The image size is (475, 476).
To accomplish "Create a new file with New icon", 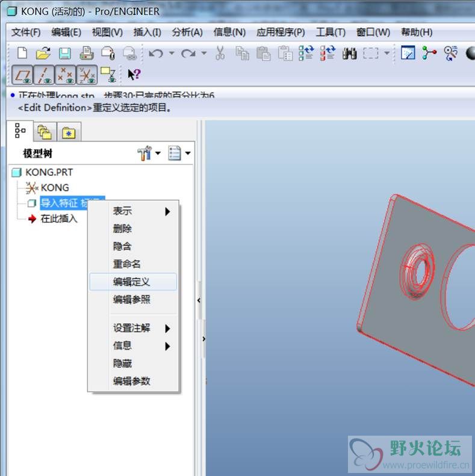I will tap(22, 54).
